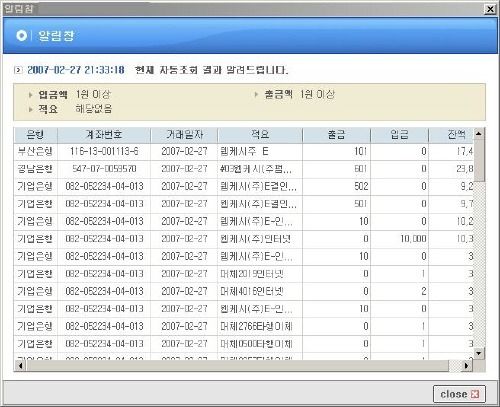Click the 적요 cell 머체4016인터넷
Viewport: 500px width, 407px height.
[260, 291]
